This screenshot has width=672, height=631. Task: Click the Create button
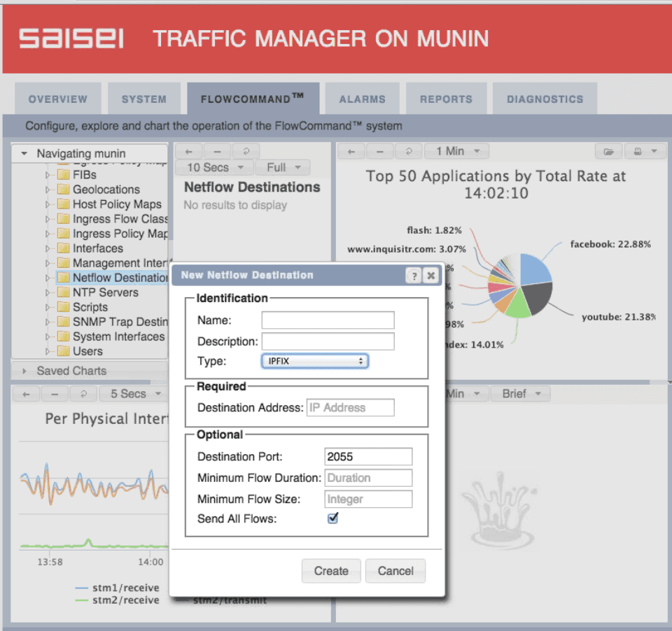[x=331, y=571]
